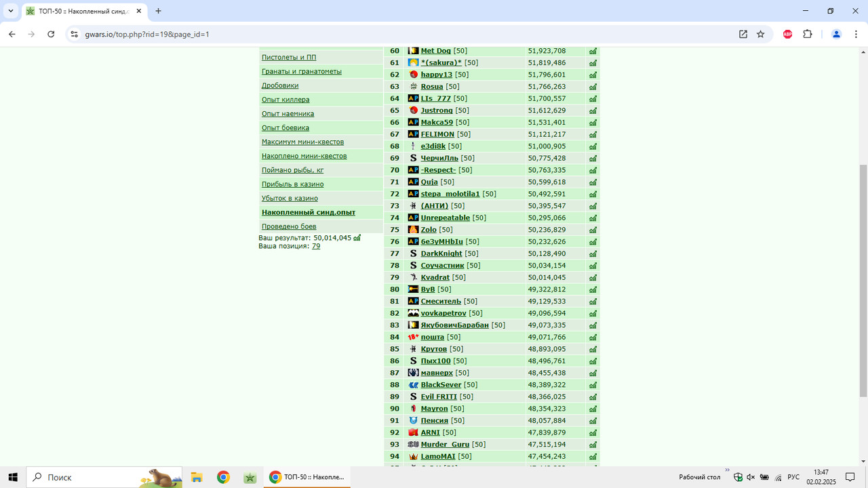
Task: Open Прибыль в казино ranking
Action: pyautogui.click(x=292, y=184)
